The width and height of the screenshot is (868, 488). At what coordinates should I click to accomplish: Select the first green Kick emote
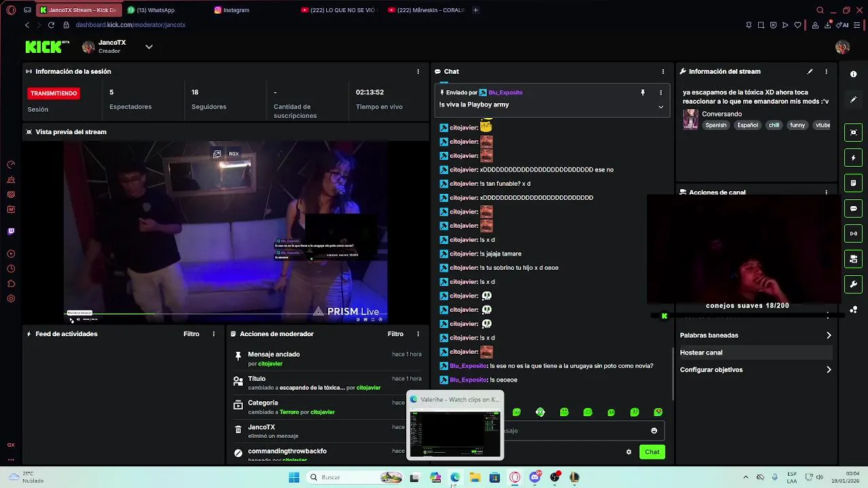[x=517, y=412]
